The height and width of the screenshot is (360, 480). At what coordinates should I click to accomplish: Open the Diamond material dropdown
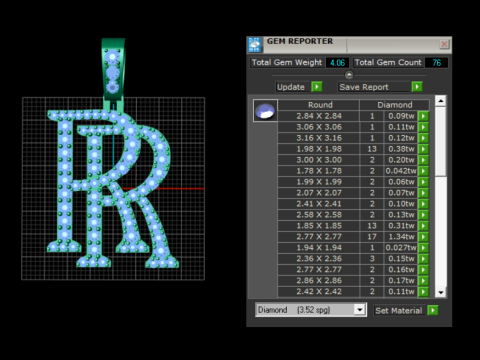(359, 310)
